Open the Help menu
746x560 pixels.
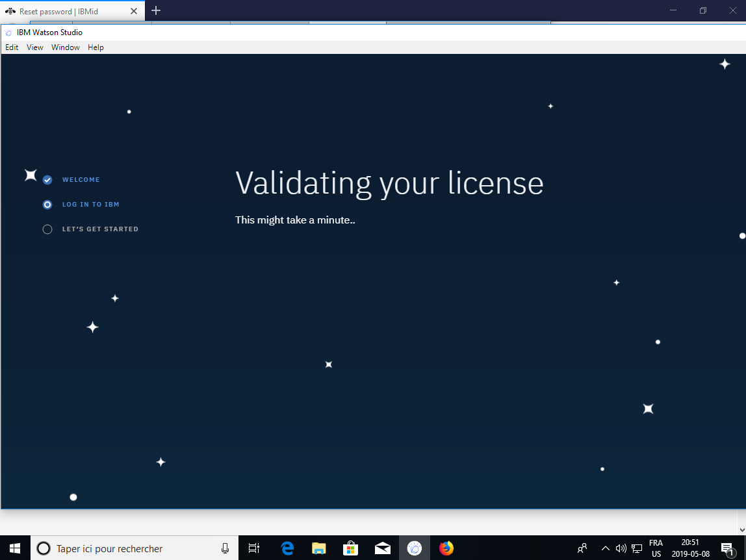(96, 47)
